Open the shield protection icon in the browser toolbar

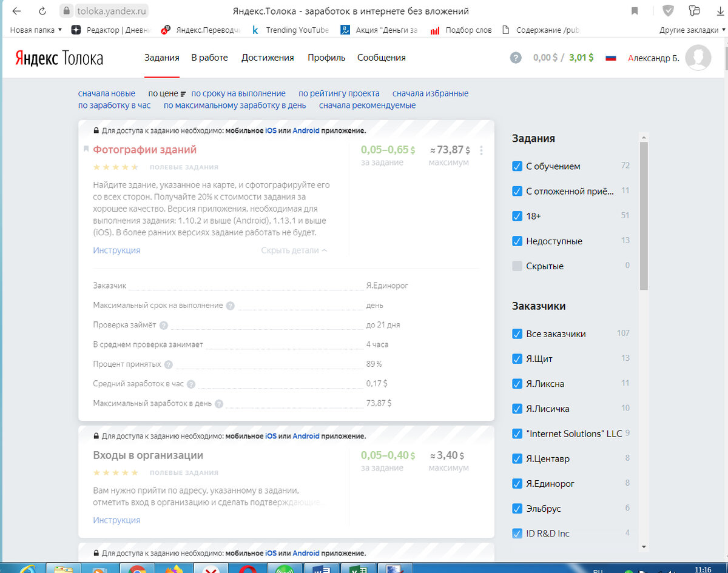667,10
